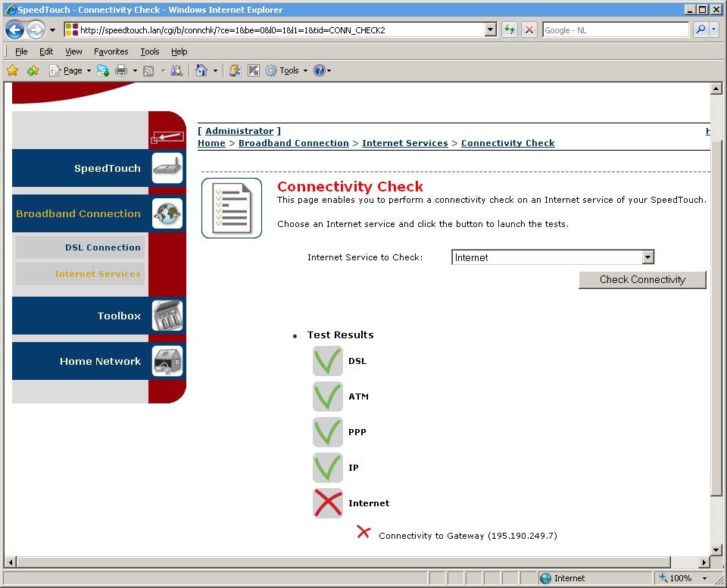Select Internet Services submenu item
The image size is (727, 588).
[80, 274]
